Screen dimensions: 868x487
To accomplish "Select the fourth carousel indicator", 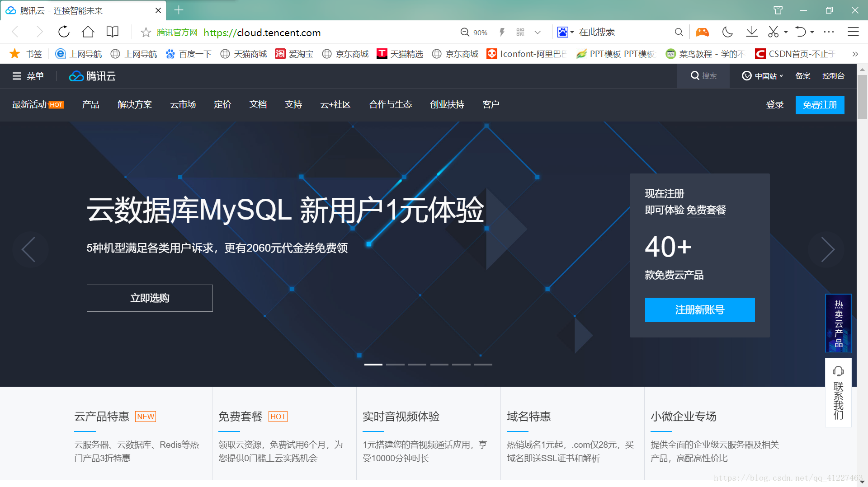I will pos(439,365).
